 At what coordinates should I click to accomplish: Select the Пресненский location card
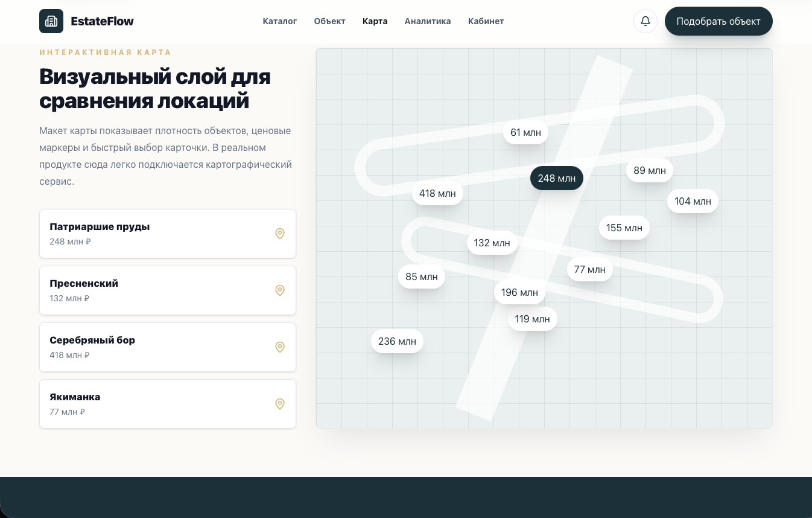(168, 290)
